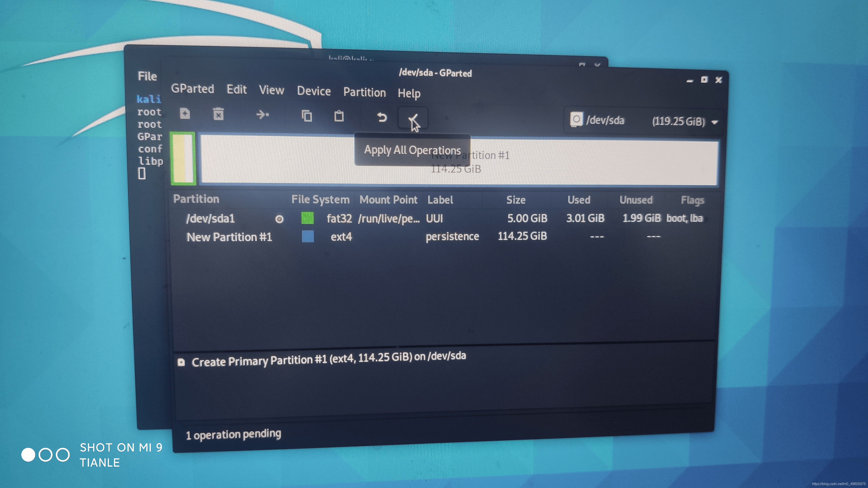
Task: Open the View menu
Action: [x=271, y=90]
